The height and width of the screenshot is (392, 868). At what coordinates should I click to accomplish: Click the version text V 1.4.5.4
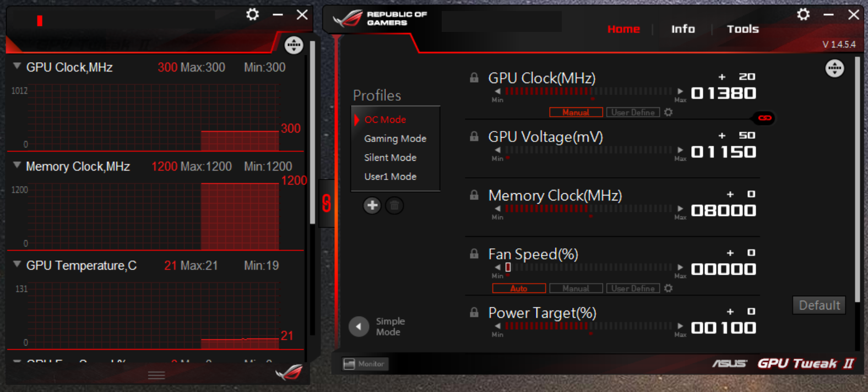(839, 45)
